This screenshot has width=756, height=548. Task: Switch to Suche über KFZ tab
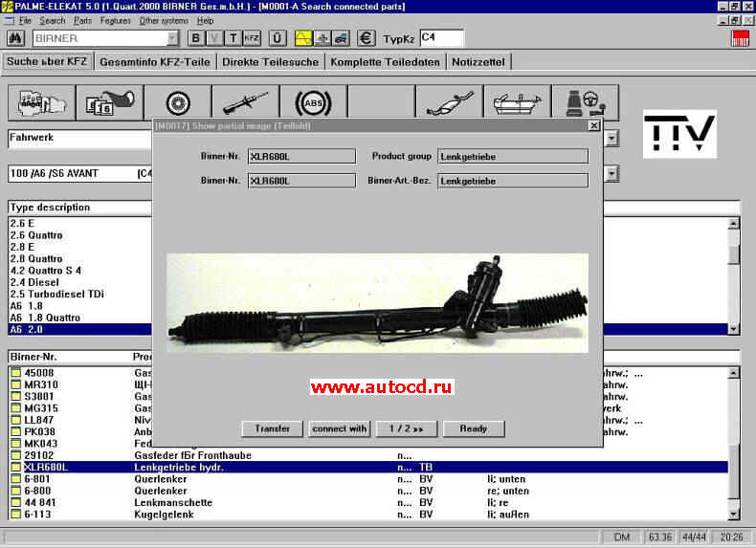pos(47,62)
